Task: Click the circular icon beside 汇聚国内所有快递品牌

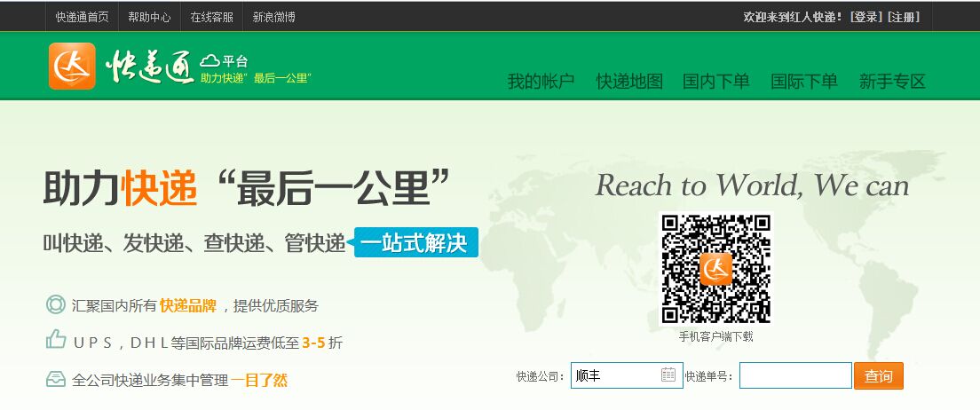Action: tap(56, 305)
